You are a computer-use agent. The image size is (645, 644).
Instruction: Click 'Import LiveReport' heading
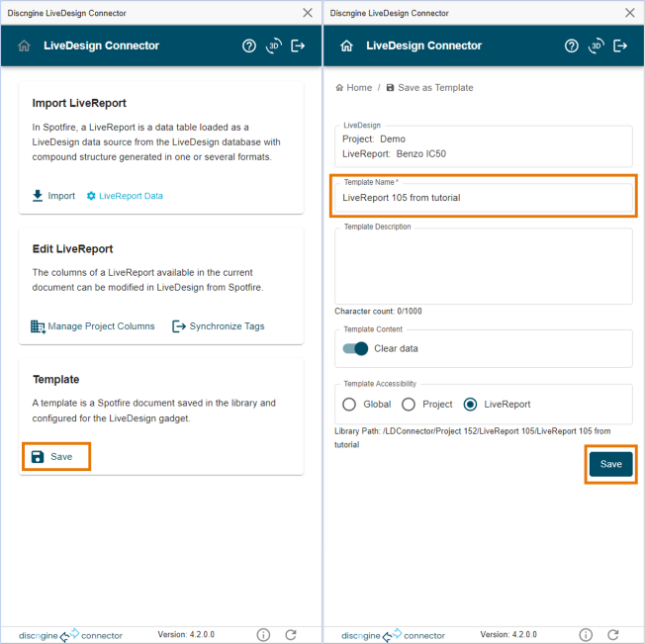coord(79,103)
